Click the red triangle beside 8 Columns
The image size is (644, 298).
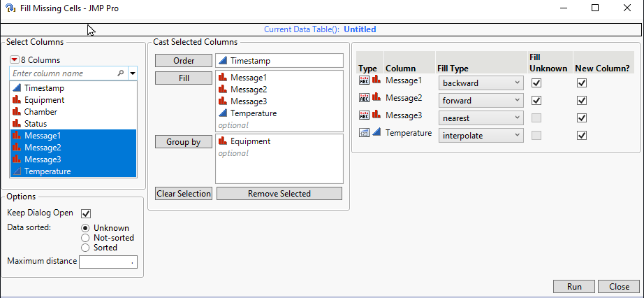[x=15, y=60]
